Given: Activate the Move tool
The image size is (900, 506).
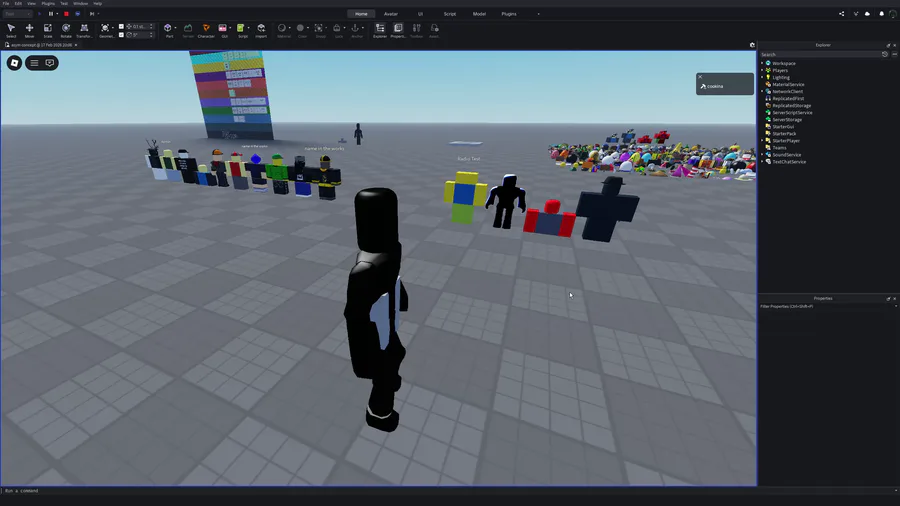Looking at the screenshot, I should click(29, 30).
